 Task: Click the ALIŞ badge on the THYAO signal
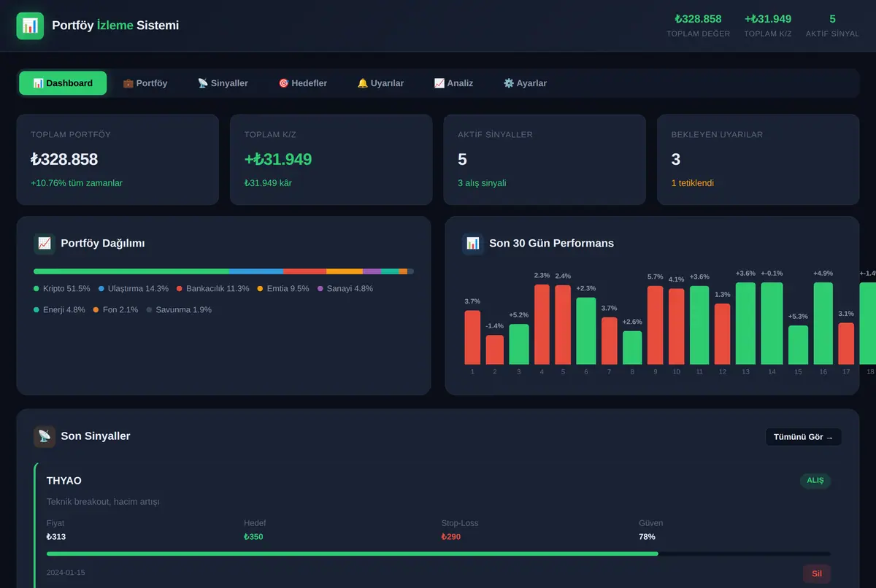point(815,481)
